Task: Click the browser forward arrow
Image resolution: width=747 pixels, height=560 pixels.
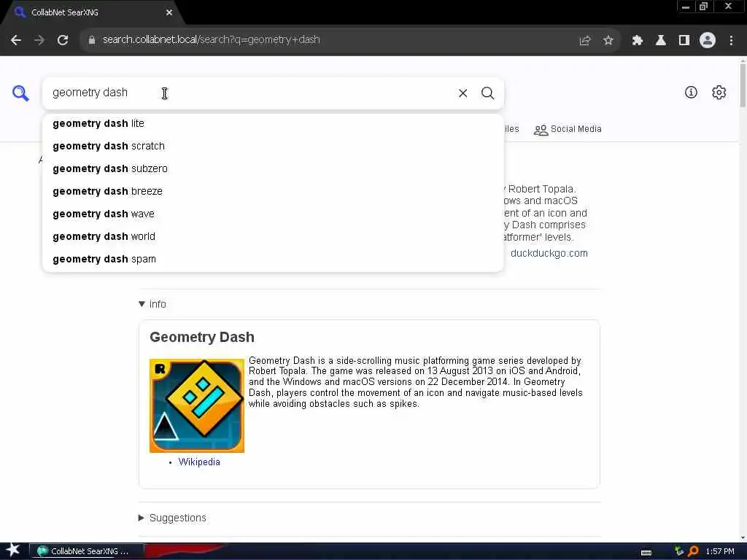Action: 39,40
